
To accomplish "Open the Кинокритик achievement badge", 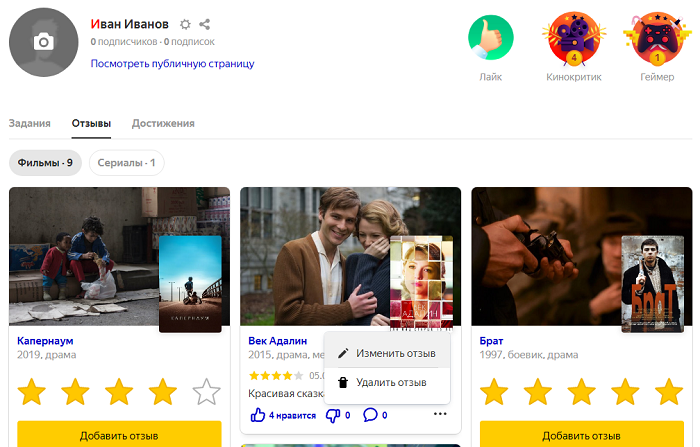I will pos(574,38).
